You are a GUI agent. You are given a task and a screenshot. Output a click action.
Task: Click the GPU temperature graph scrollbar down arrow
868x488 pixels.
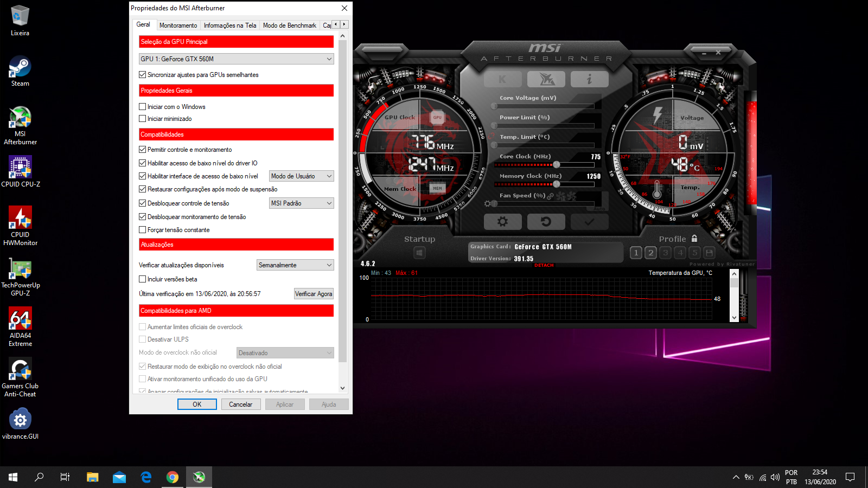pyautogui.click(x=734, y=318)
